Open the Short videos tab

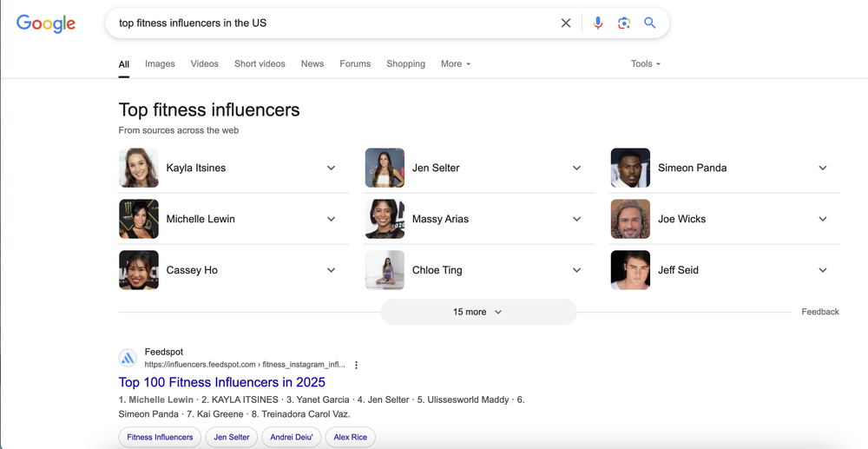tap(260, 63)
